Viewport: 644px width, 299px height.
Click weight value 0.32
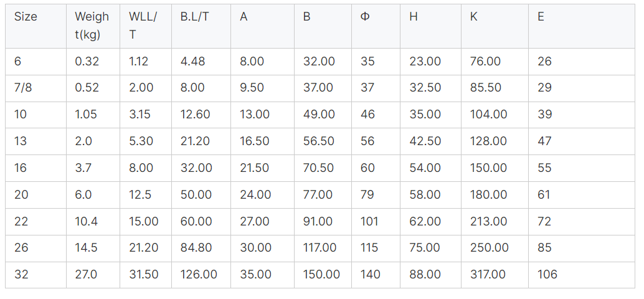(87, 62)
